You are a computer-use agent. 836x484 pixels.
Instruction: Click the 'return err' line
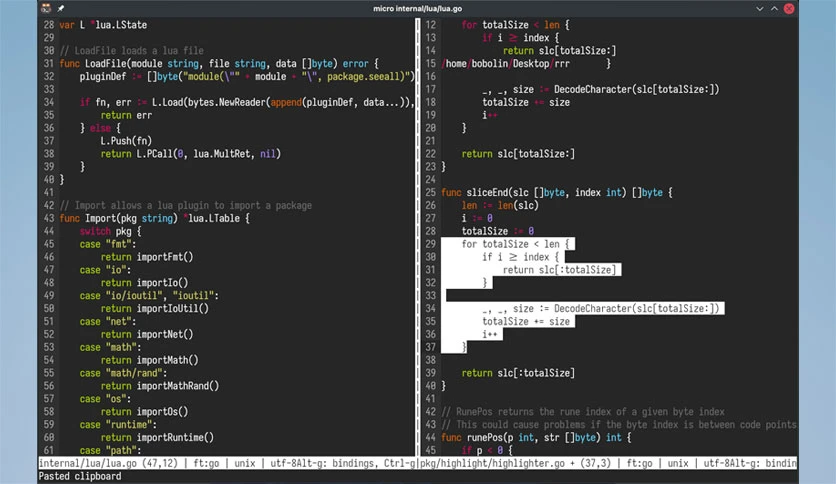click(x=126, y=115)
